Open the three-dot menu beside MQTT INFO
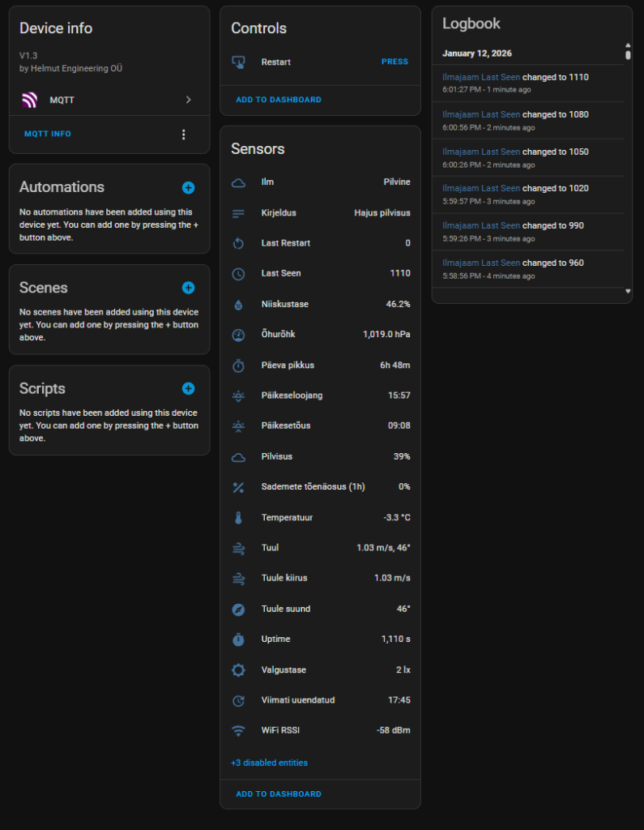 (184, 135)
